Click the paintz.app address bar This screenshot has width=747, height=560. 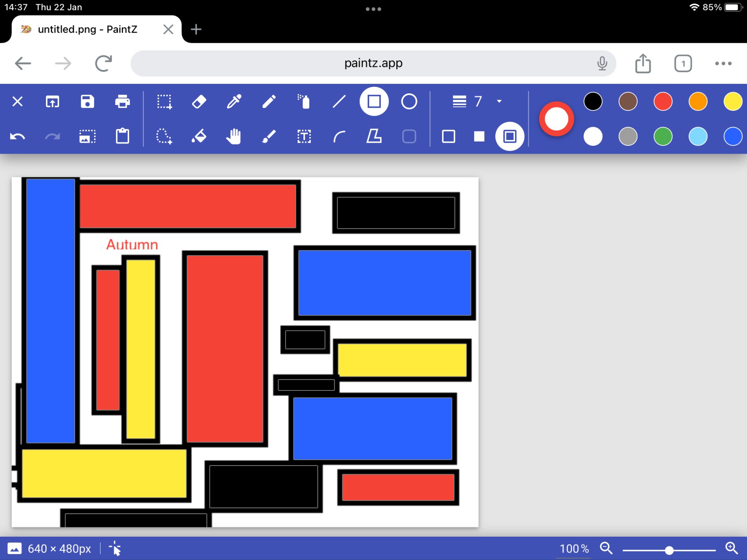pos(373,63)
